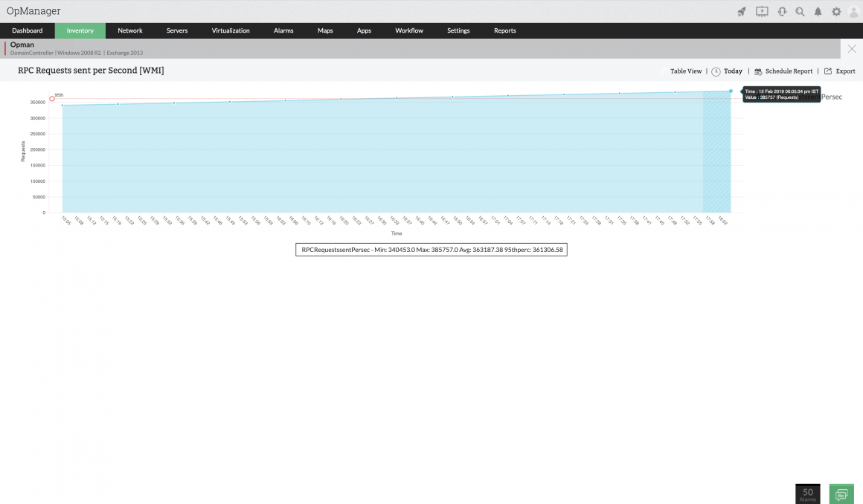Open the Inventory tab
Screen dimensions: 863x504
80,30
